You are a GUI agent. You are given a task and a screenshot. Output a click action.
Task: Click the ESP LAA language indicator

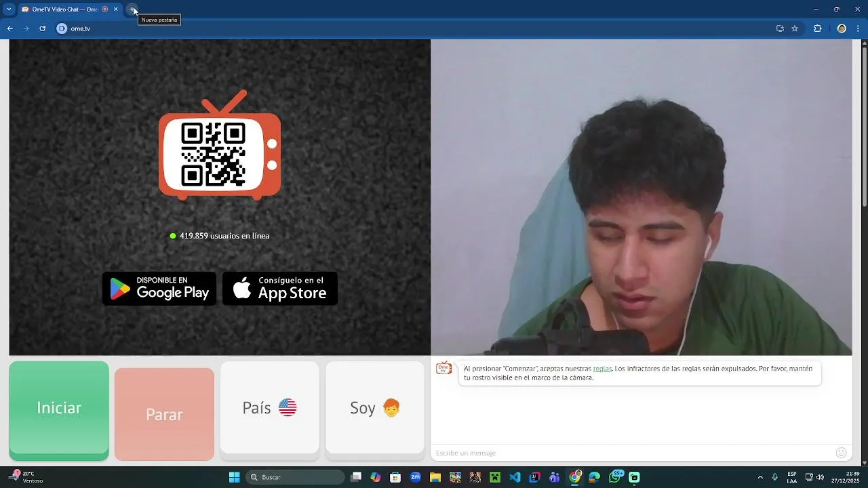[x=792, y=477]
